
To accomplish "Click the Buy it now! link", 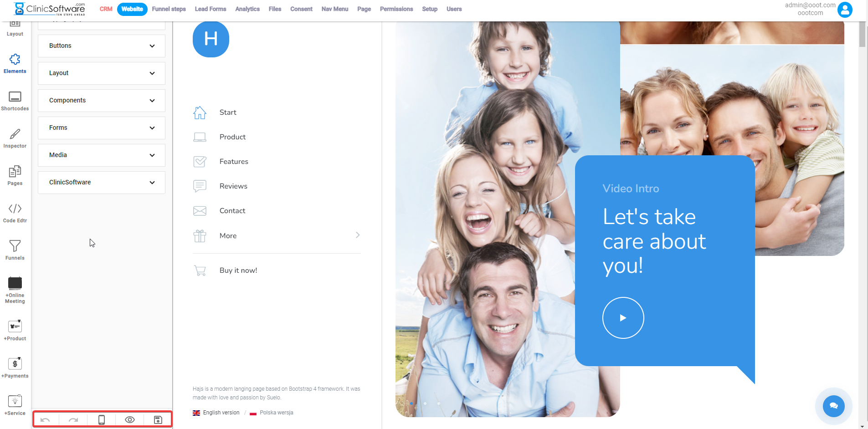I will [238, 271].
